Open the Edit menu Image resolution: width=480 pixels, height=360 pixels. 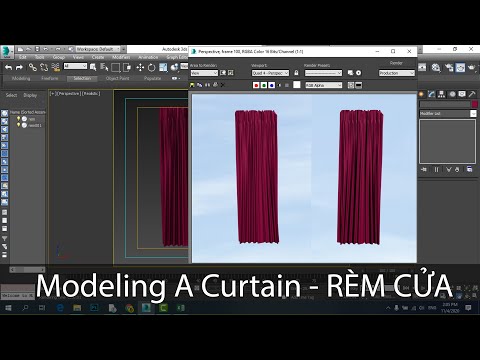[x=22, y=57]
